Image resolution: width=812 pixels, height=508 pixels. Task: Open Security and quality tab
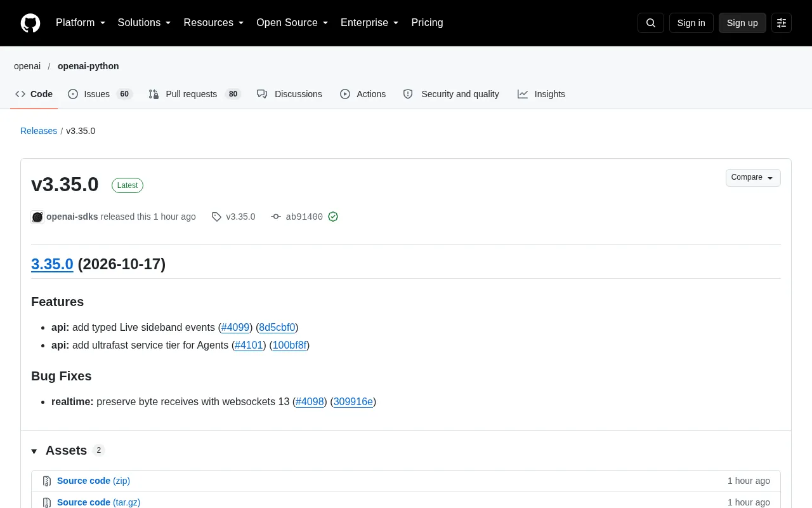451,94
